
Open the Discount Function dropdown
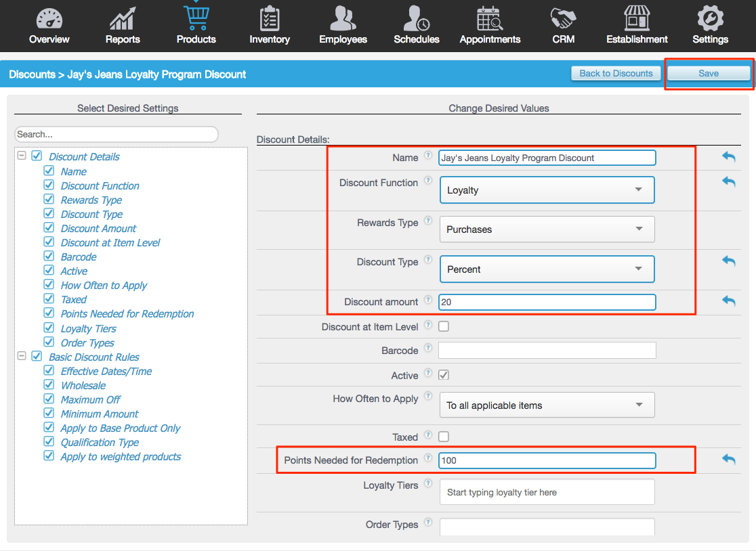pyautogui.click(x=547, y=190)
